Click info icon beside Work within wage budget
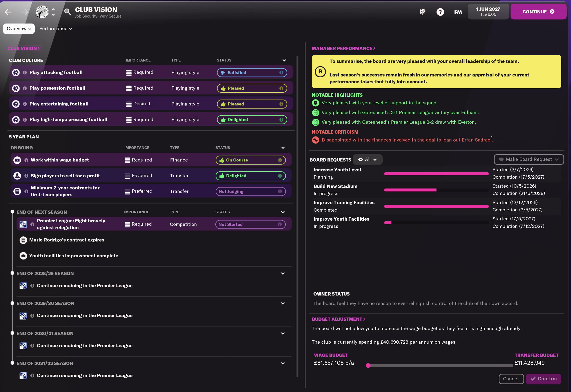The width and height of the screenshot is (571, 392). (26, 160)
